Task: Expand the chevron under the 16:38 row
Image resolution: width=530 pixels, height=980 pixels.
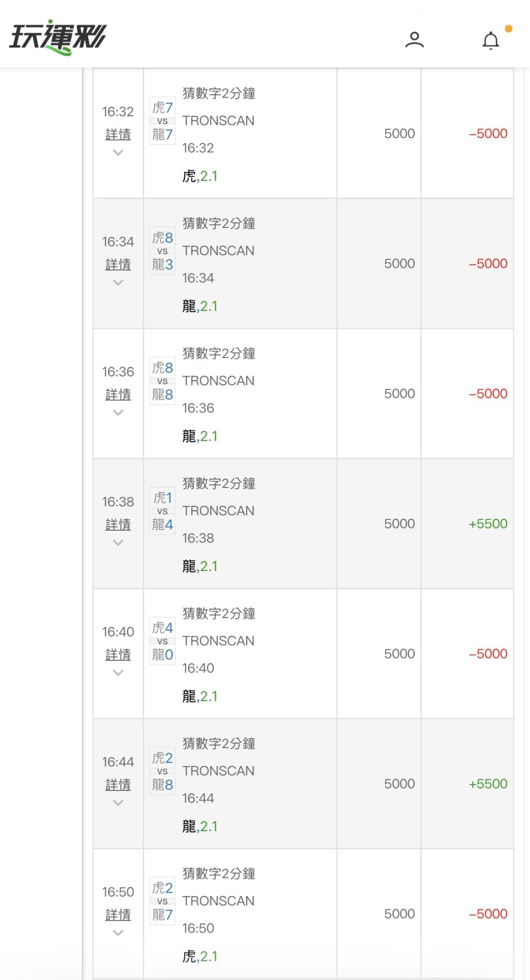Action: click(x=118, y=543)
